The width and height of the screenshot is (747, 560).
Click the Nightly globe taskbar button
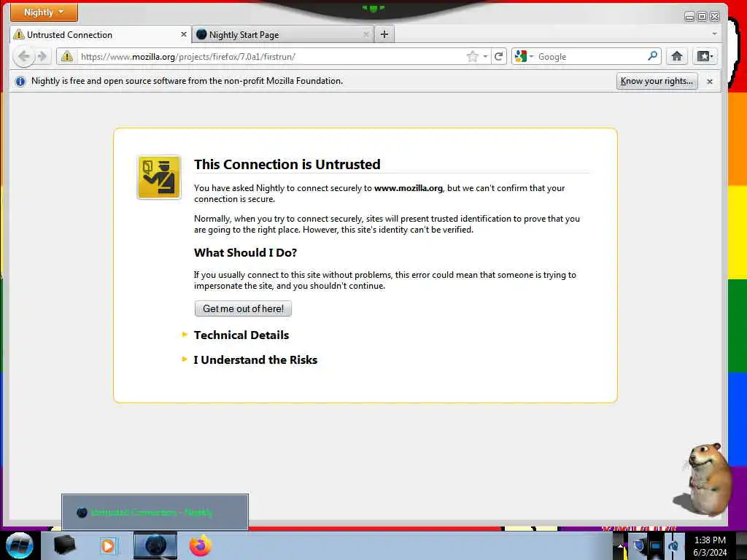(155, 545)
